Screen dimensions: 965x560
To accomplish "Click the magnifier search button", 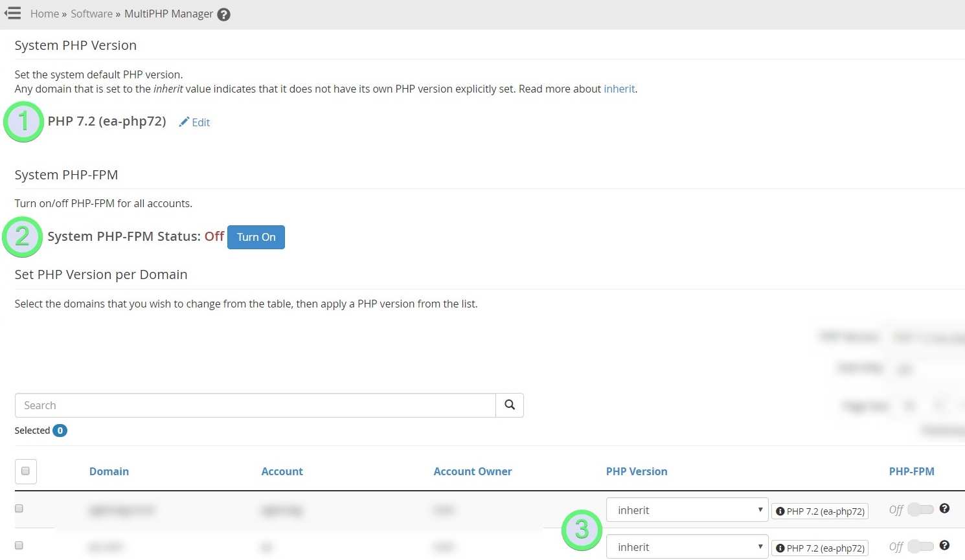I will coord(510,405).
